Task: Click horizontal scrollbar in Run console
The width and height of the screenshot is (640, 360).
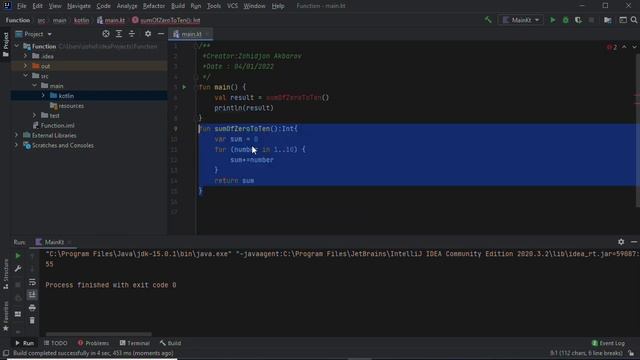Action: (98, 333)
